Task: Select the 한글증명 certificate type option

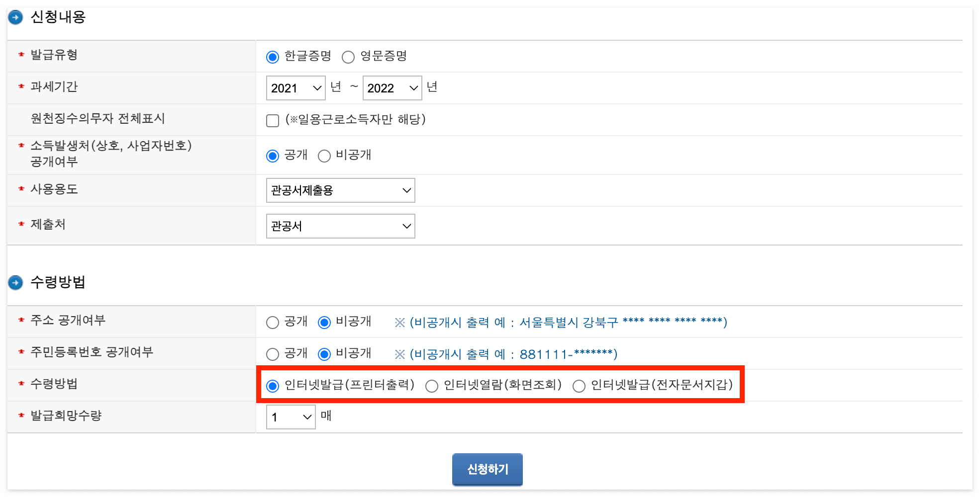Action: [x=272, y=57]
